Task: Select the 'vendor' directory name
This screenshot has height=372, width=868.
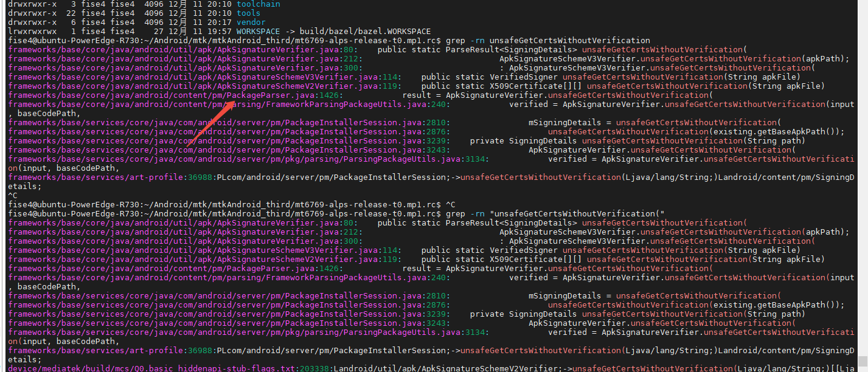Action: 251,22
